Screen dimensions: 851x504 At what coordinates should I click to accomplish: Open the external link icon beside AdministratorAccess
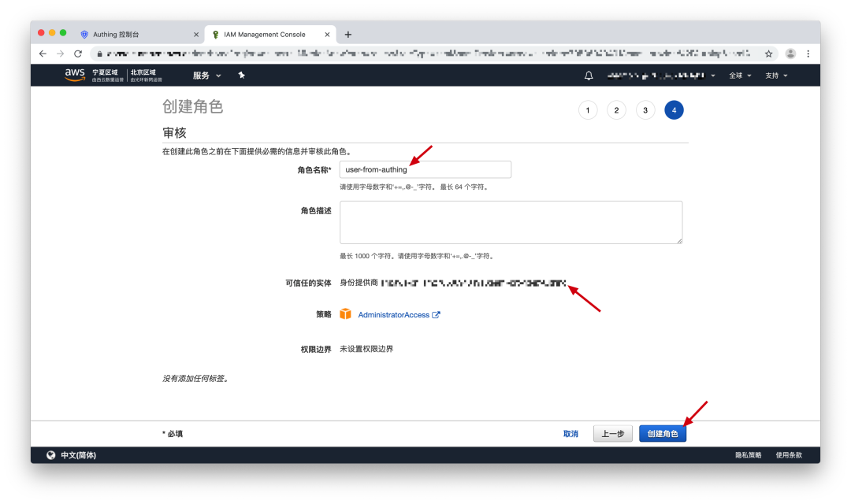pos(436,315)
